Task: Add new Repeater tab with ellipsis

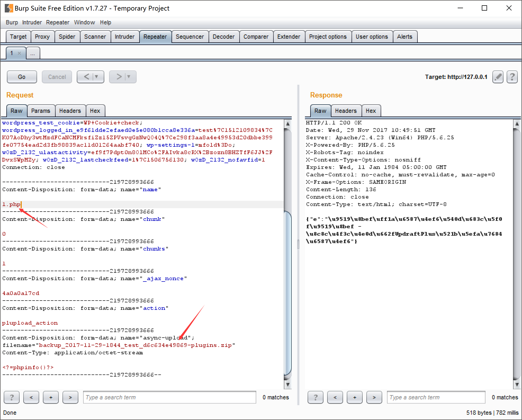Action: point(33,53)
